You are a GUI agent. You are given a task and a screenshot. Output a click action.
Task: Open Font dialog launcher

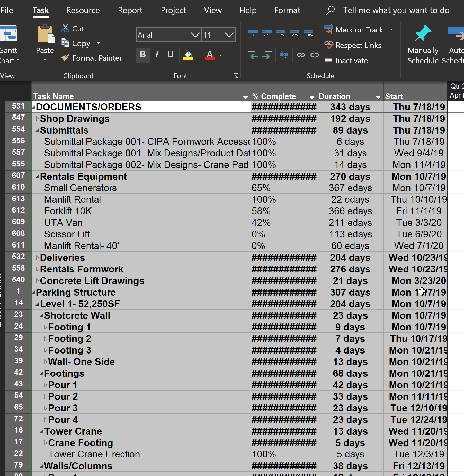[236, 76]
